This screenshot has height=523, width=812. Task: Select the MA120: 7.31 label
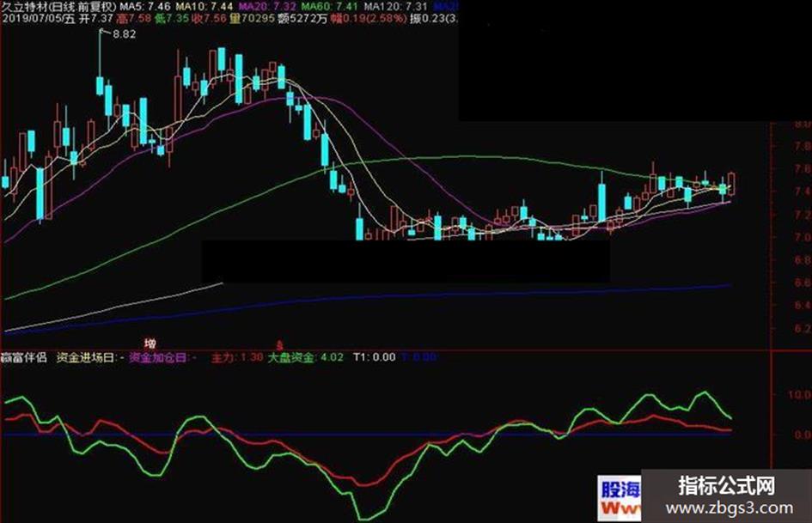point(395,6)
